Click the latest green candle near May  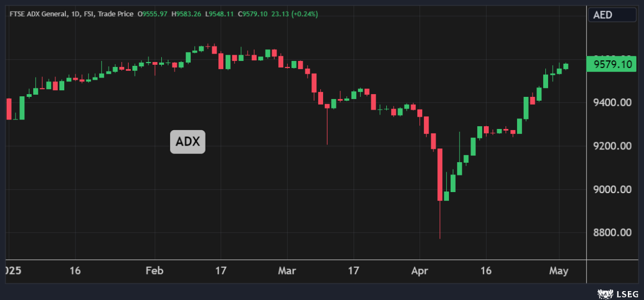566,66
